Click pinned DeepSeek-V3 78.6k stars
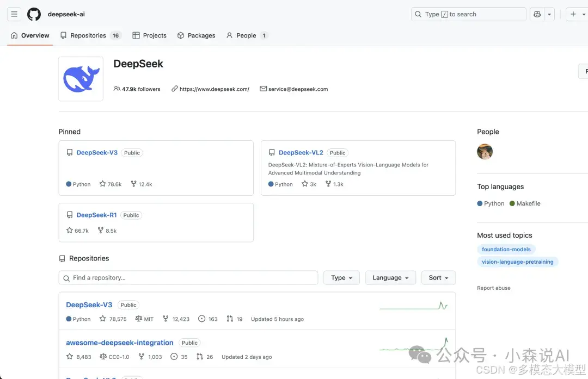Screen dimensions: 588x379 [x=111, y=184]
